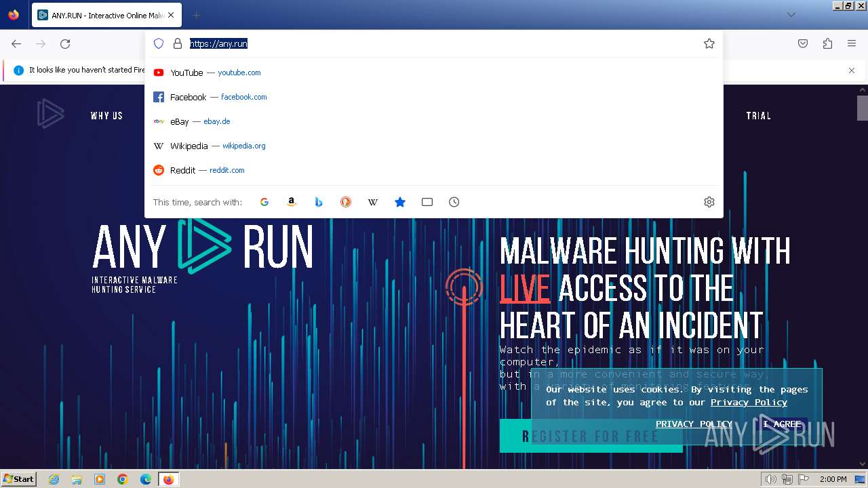The height and width of the screenshot is (488, 868).
Task: Go back to the previous page
Action: click(x=16, y=43)
